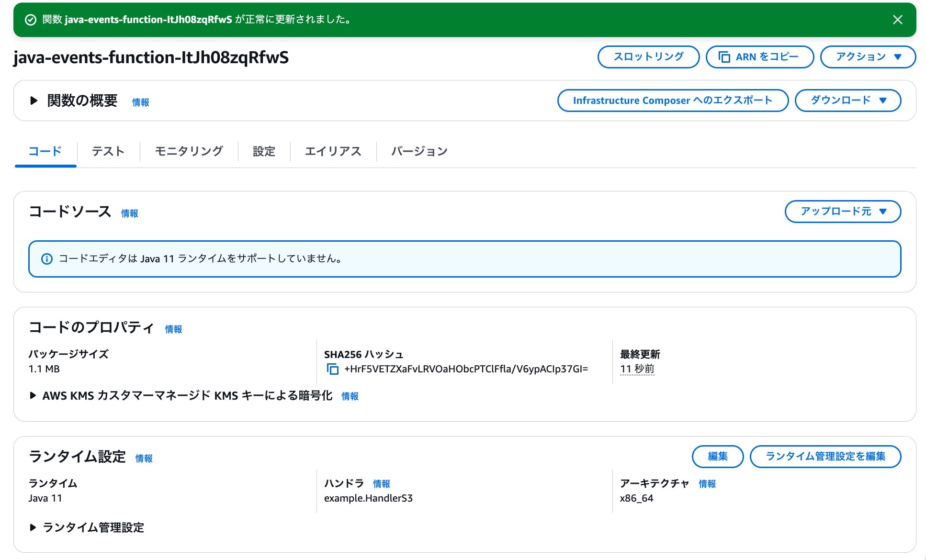Open the アクション dropdown menu

point(868,57)
